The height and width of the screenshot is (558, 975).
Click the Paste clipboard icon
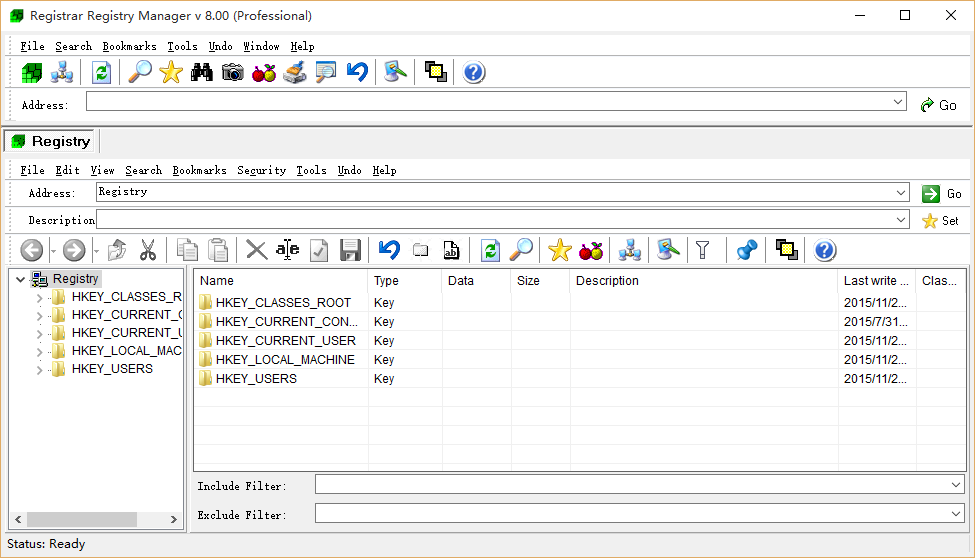(x=218, y=250)
